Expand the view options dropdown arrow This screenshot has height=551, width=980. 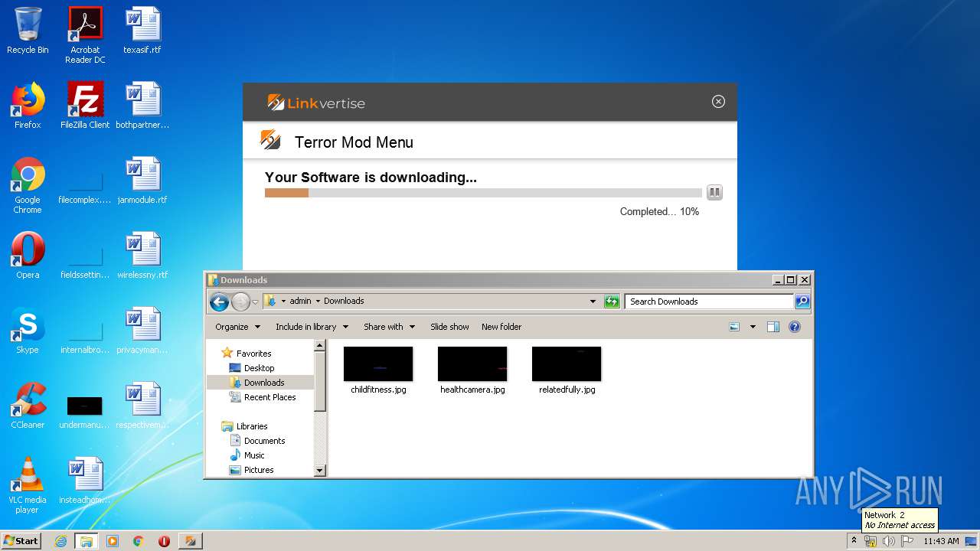coord(753,327)
